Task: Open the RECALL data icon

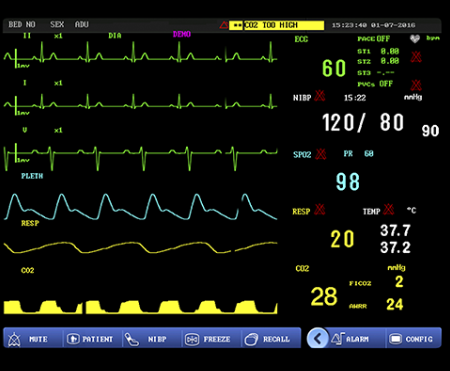Action: pos(251,339)
